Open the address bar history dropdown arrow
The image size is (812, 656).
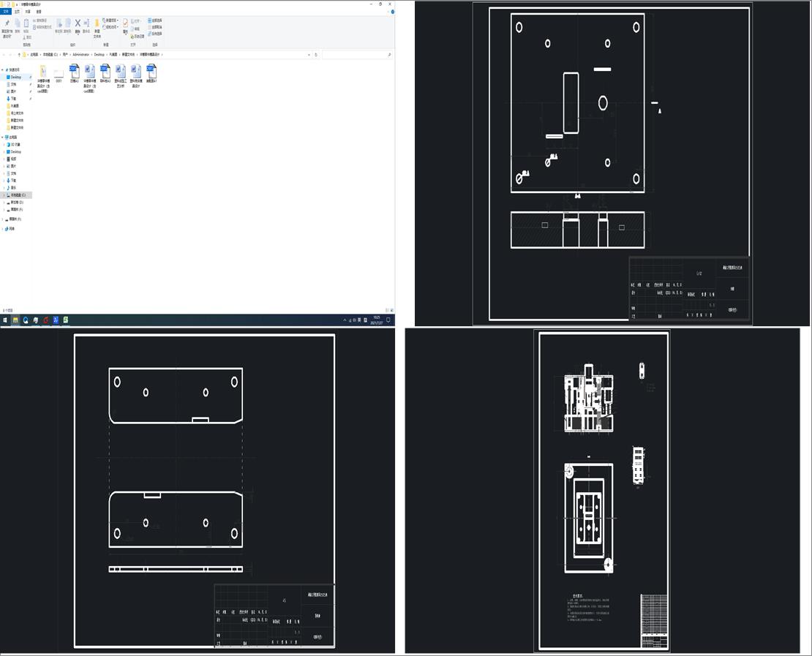(x=309, y=54)
